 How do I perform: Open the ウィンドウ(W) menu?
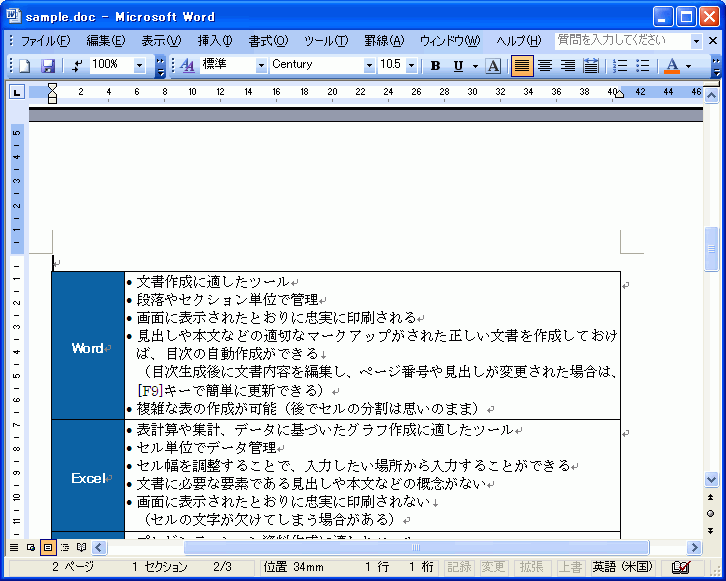coord(450,41)
